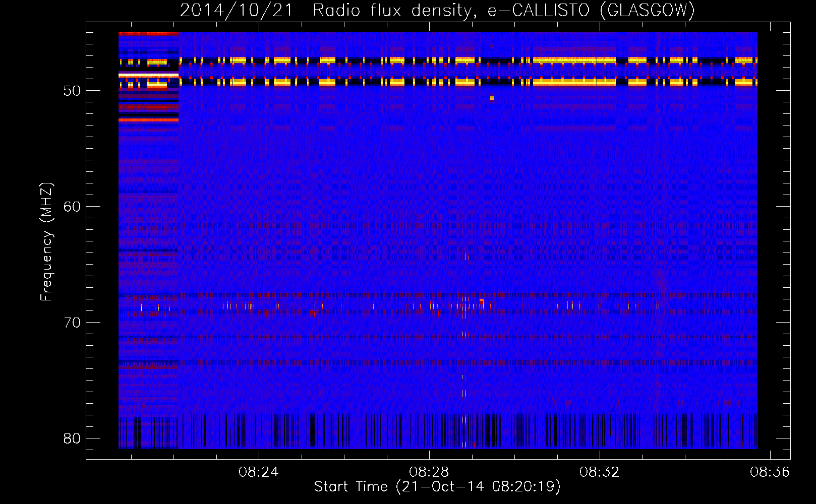Click the 08:28 time tick label
The width and height of the screenshot is (816, 504).
[429, 472]
